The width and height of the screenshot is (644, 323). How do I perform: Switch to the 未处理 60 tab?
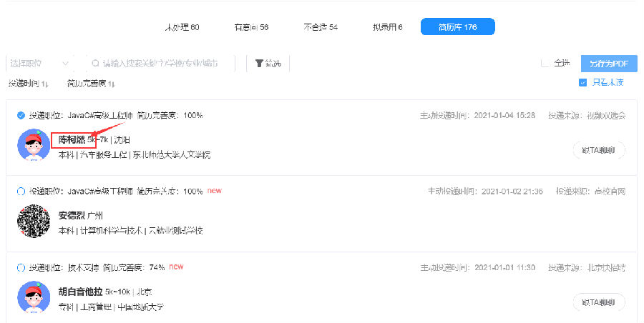tap(182, 27)
